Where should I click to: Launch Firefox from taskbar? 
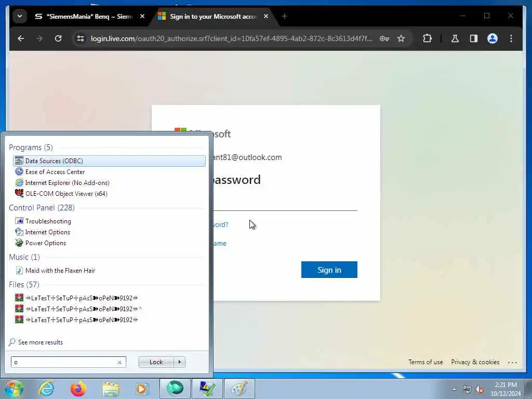78,389
